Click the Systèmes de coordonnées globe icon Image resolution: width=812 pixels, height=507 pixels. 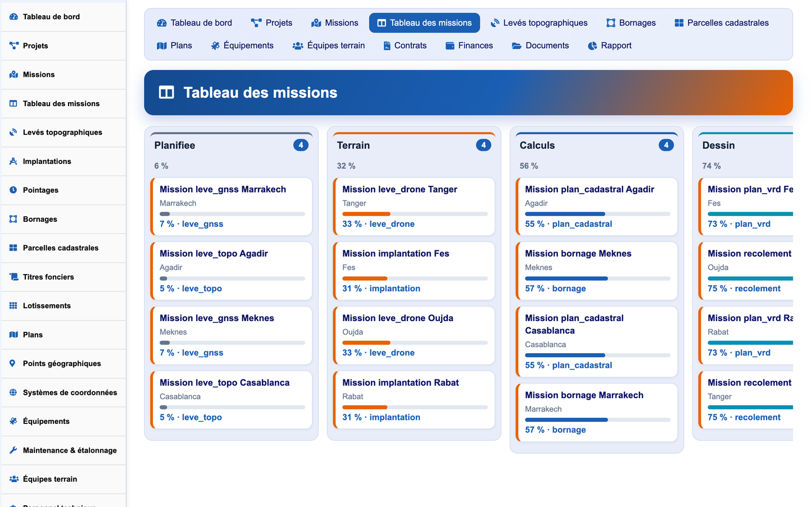point(13,392)
